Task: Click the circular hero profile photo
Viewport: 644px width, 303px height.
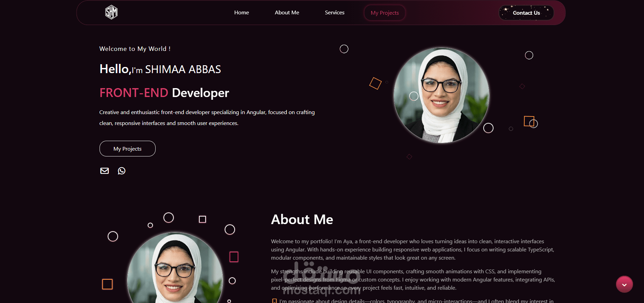Action: [442, 95]
